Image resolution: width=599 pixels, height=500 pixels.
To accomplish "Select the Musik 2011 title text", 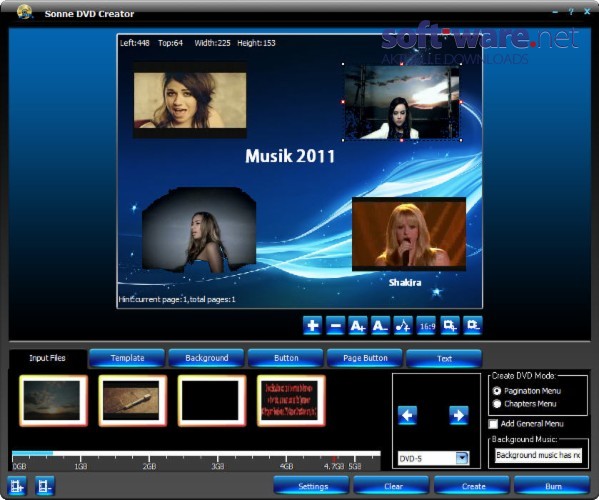I will click(290, 156).
